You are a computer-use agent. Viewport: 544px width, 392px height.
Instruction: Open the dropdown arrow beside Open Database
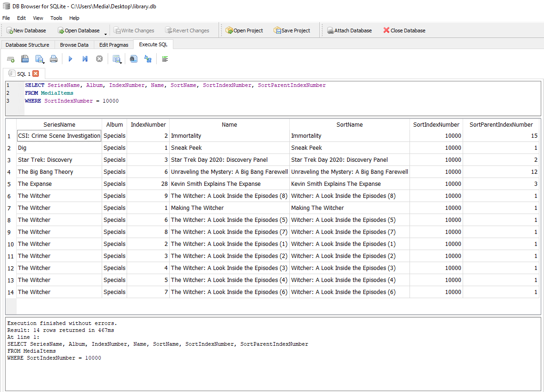pos(105,34)
